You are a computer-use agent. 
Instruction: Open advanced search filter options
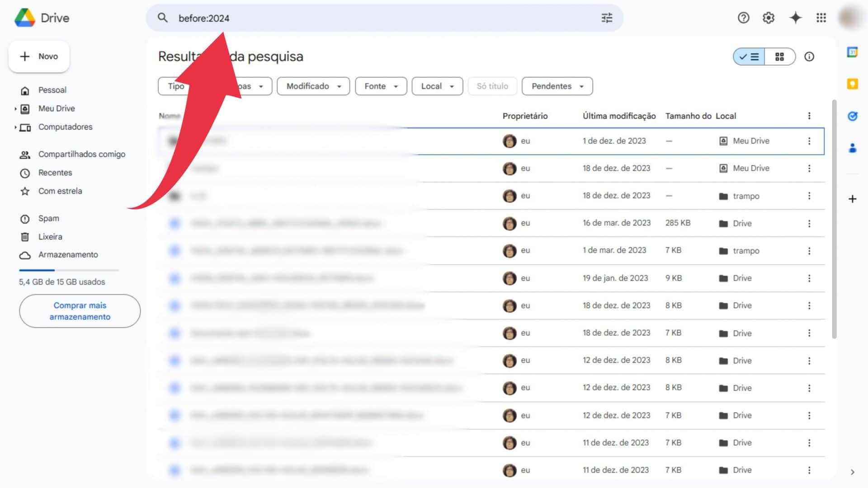[x=607, y=18]
